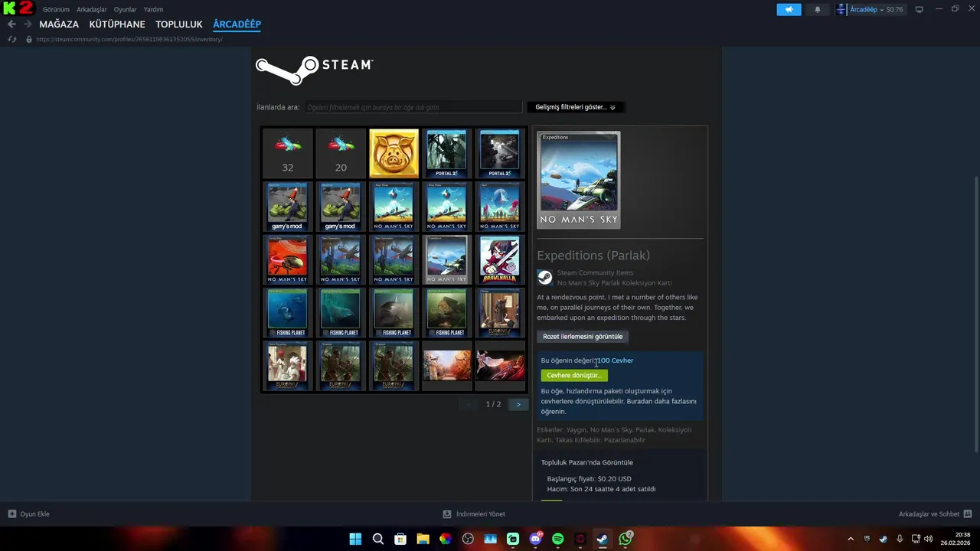Click the previous inventory page arrow
The width and height of the screenshot is (980, 551).
(469, 404)
